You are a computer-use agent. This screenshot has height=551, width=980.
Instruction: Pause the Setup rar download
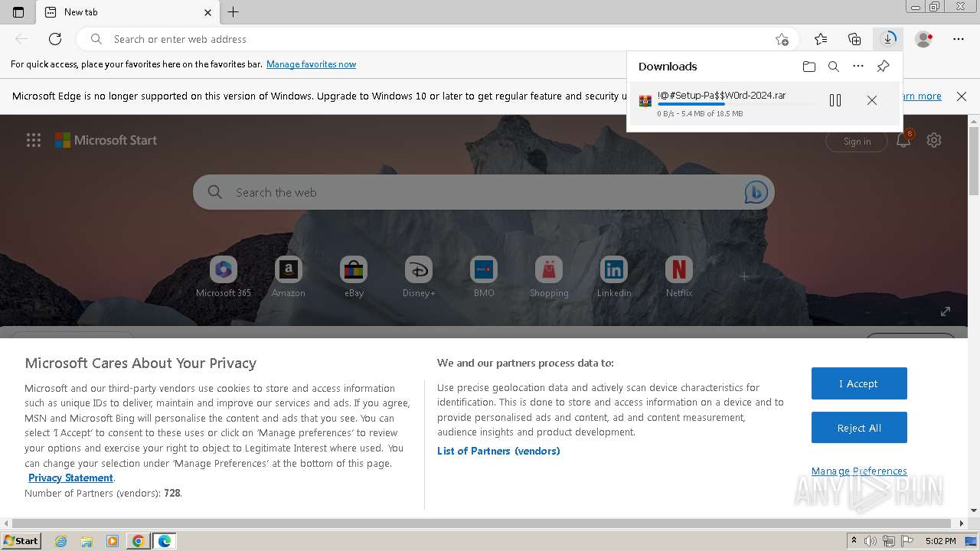click(835, 100)
